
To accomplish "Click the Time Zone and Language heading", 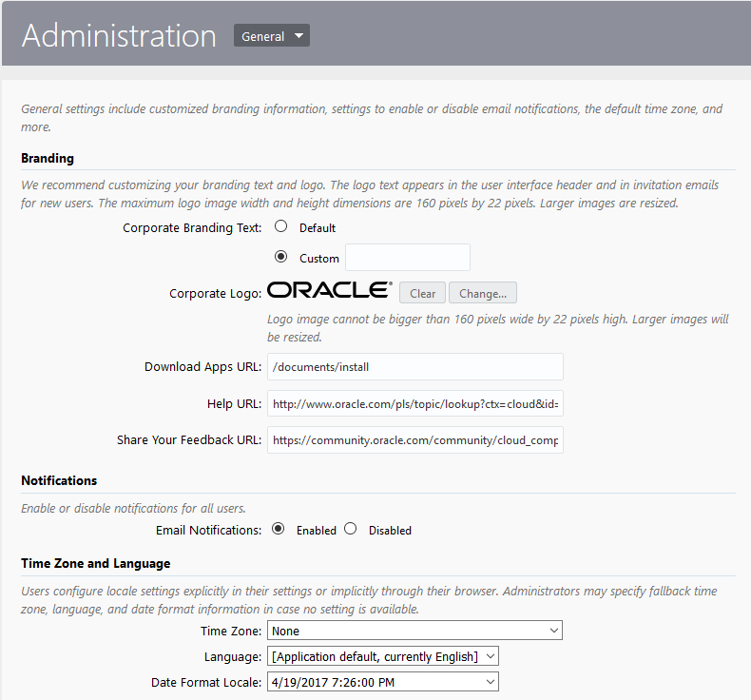I will tap(96, 563).
